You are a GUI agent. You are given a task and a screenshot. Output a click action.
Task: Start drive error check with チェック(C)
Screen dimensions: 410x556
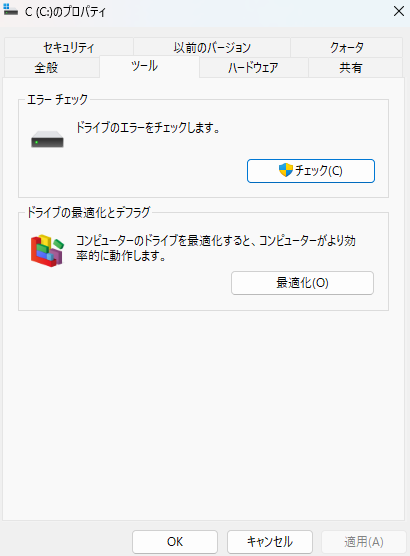tap(311, 171)
